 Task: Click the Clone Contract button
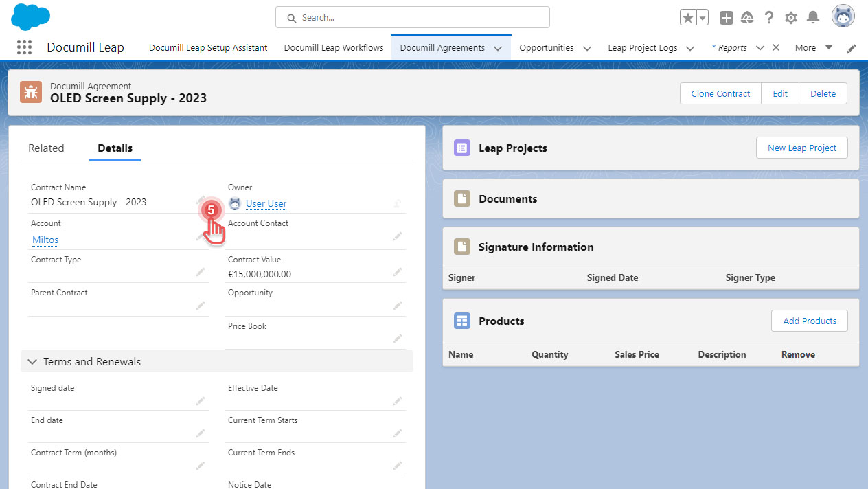tap(720, 94)
